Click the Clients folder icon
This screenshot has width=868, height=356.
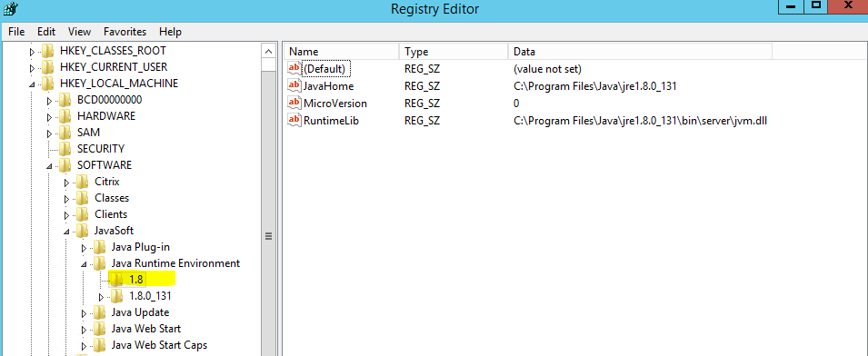pyautogui.click(x=83, y=214)
